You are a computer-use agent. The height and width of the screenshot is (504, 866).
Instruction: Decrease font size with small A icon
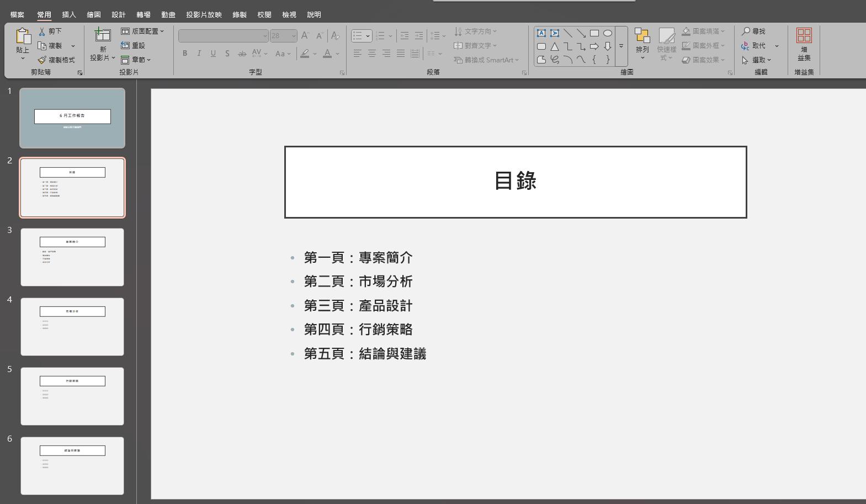pyautogui.click(x=320, y=36)
